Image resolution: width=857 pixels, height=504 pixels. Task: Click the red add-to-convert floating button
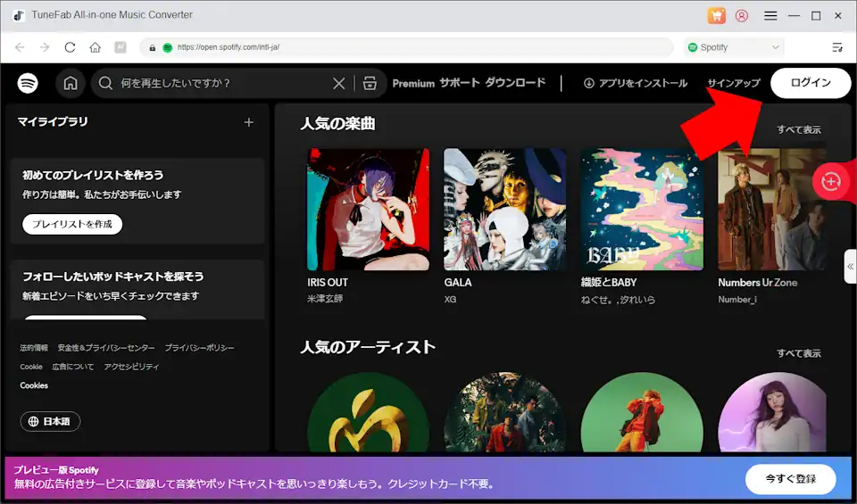pyautogui.click(x=831, y=181)
